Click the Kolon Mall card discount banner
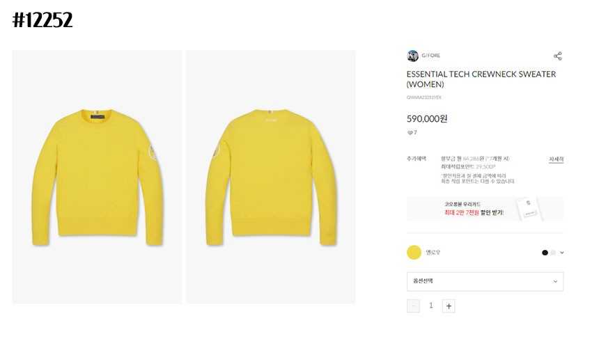The image size is (599, 364). pos(485,209)
